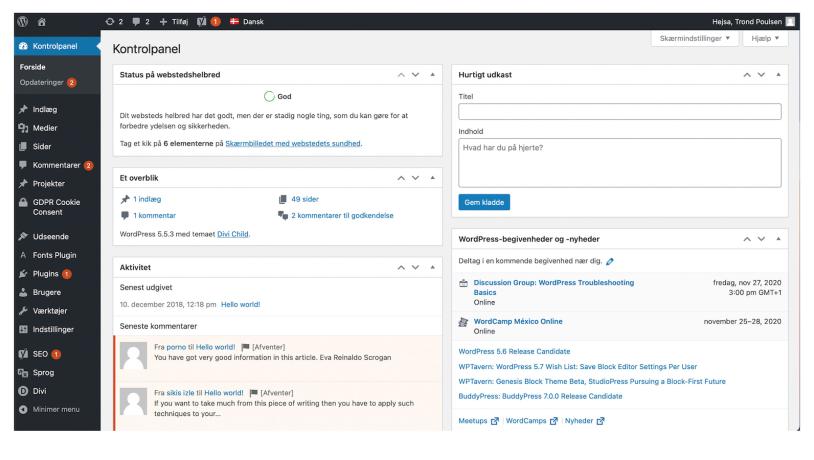Collapse Aktivitet panel
Image resolution: width=814 pixels, height=460 pixels.
tap(432, 268)
